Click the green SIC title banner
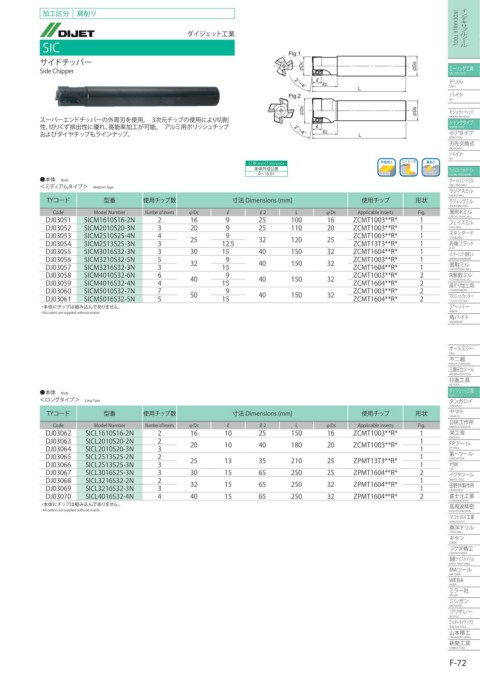 (x=137, y=47)
